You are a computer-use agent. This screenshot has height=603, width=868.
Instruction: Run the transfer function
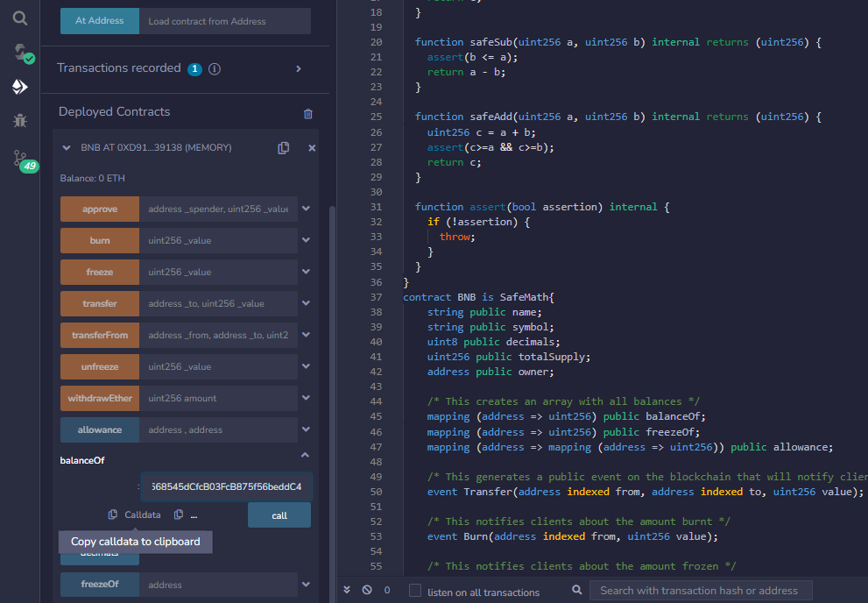pos(100,304)
